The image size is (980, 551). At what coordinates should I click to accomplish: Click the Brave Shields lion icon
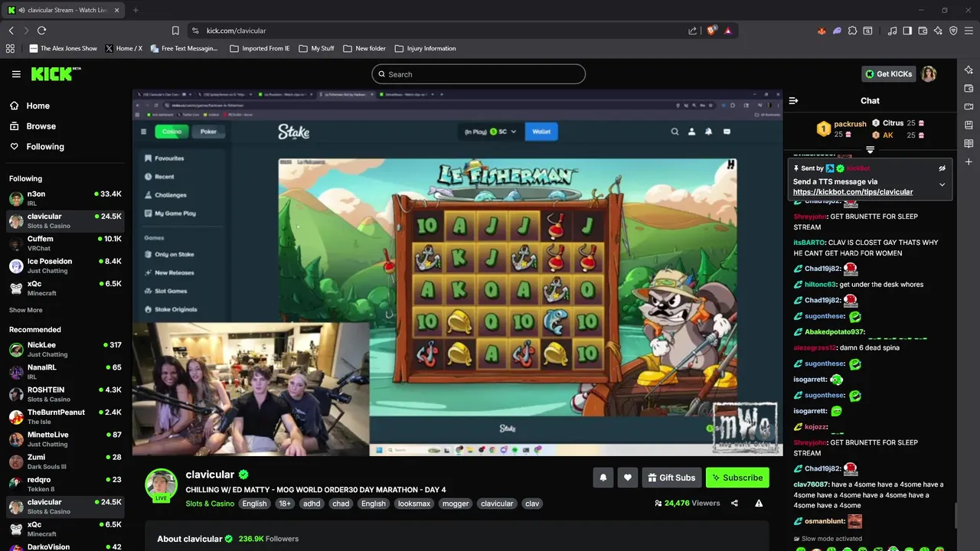pos(712,31)
